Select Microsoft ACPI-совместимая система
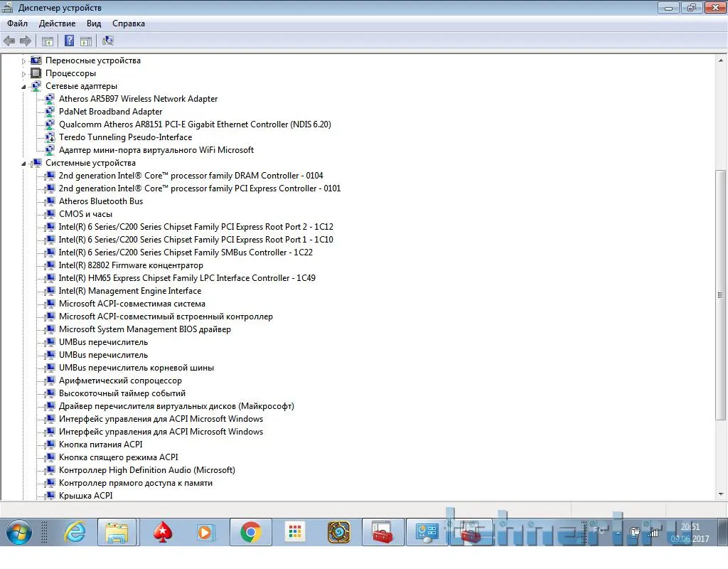This screenshot has width=728, height=569. 132,304
